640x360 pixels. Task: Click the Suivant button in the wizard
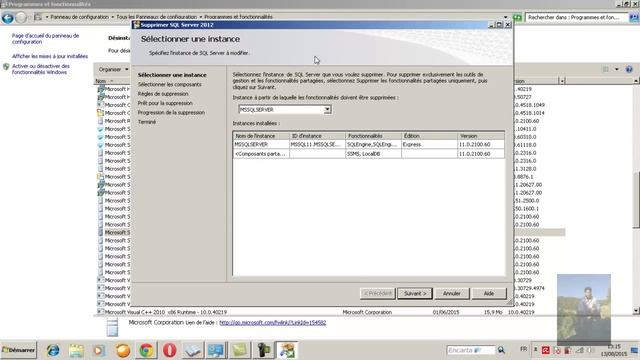click(x=415, y=293)
